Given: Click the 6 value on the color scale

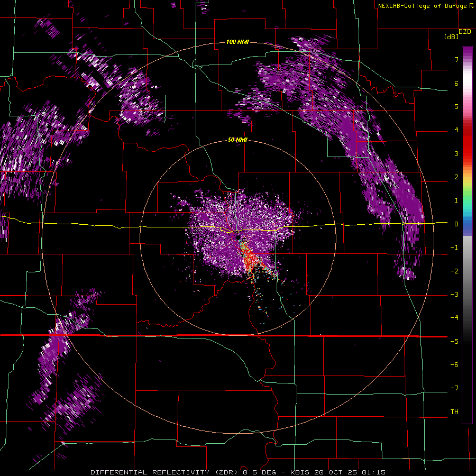Looking at the screenshot, I should 456,83.
